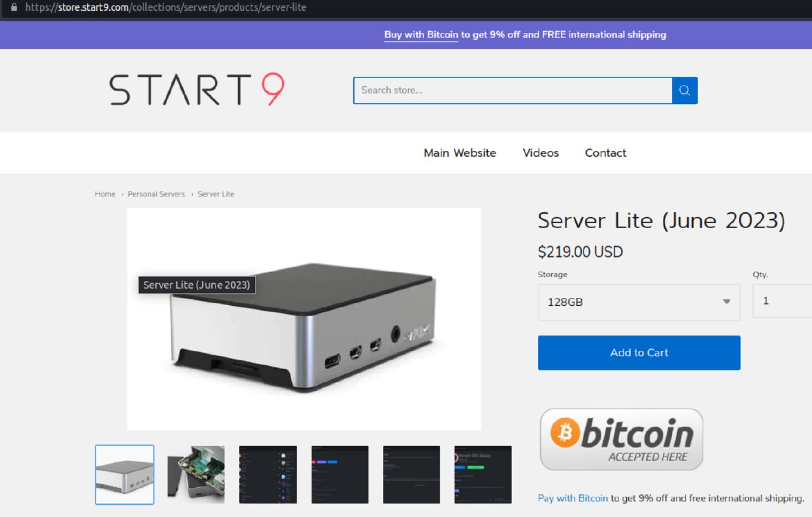Click the Buy with Bitcoin banner link

pyautogui.click(x=421, y=35)
